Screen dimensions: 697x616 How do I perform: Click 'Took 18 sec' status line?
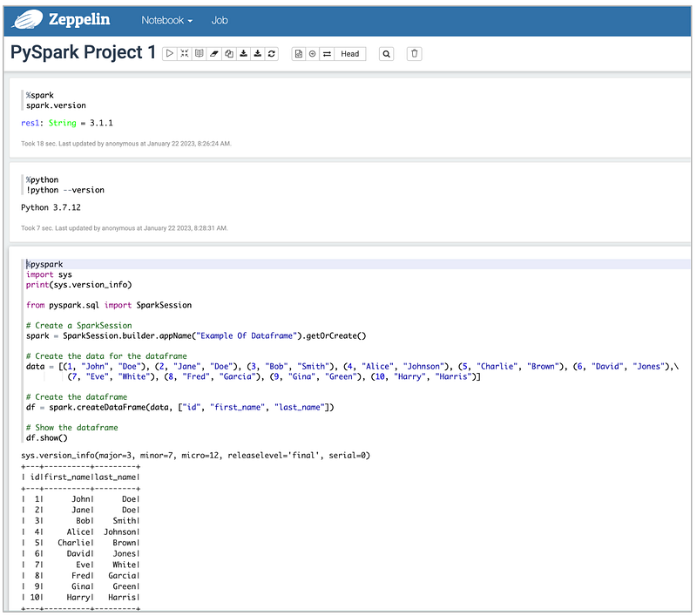(x=126, y=144)
